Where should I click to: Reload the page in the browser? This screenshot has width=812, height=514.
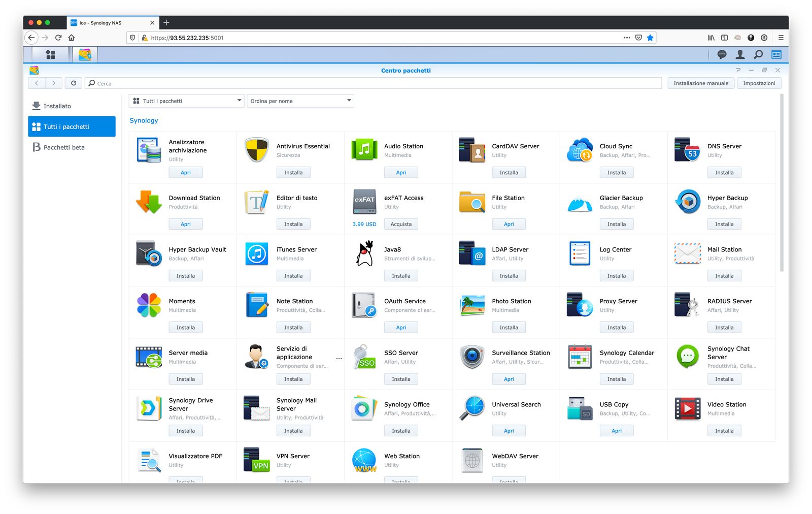pos(58,38)
